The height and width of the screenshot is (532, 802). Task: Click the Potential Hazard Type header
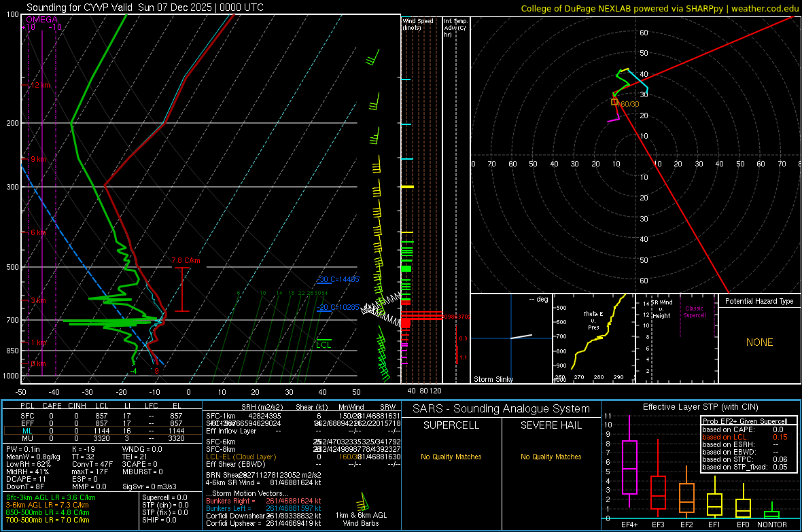[759, 301]
